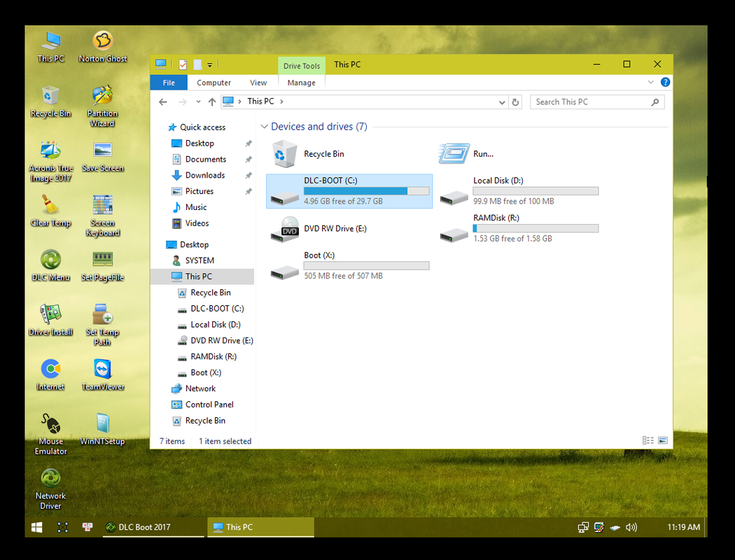Screen dimensions: 735x560
Task: Open DLC Menu desktop icon
Action: [x=50, y=266]
